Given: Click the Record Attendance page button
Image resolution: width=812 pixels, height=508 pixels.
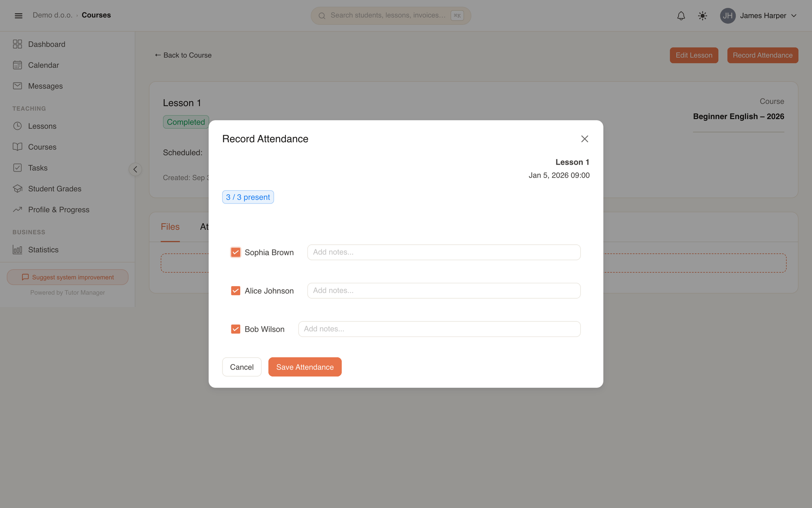Looking at the screenshot, I should pos(762,55).
